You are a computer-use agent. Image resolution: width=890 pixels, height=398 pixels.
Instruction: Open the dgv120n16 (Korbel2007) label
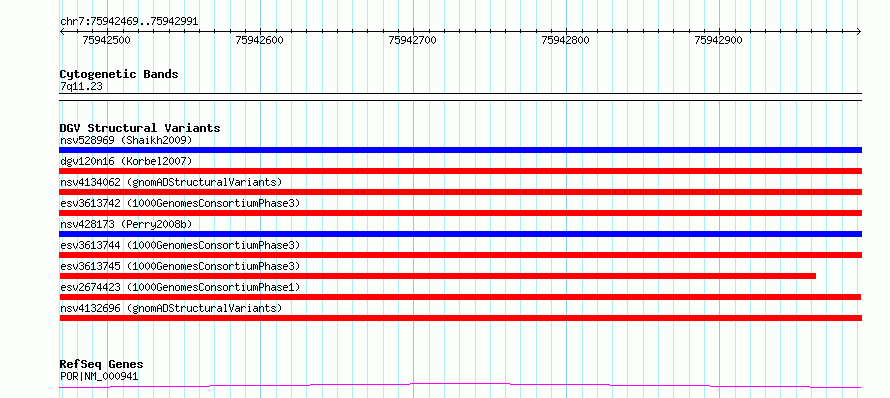126,161
